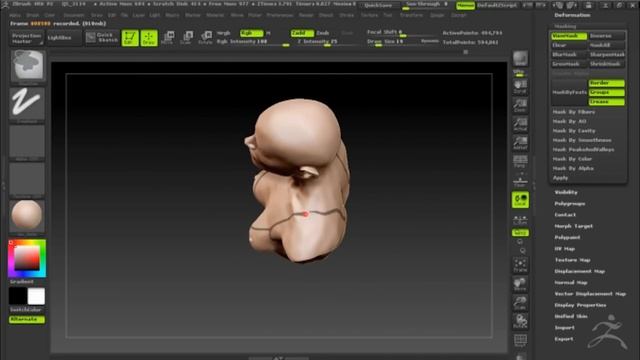Toggle the Border mask-by-feature option
Screen dimensions: 640x360
[607, 83]
